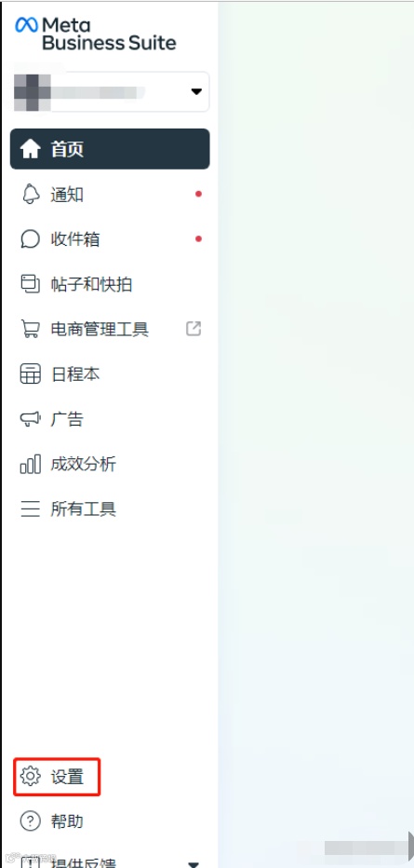Open 通知 via the bell icon

[31, 195]
